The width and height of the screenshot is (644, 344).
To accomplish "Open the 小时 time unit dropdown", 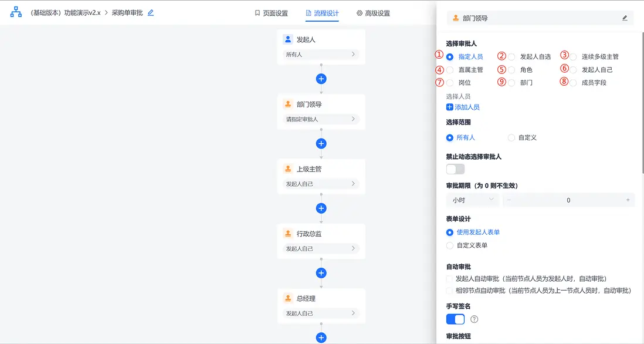I will [x=472, y=200].
